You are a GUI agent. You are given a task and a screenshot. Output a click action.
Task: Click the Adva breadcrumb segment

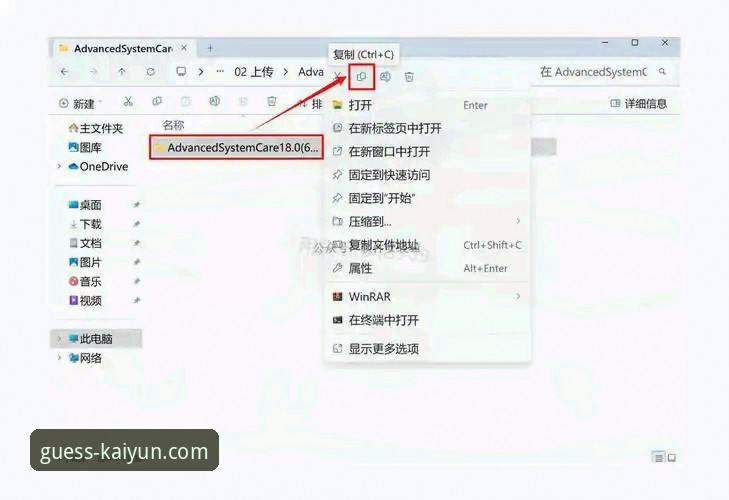pyautogui.click(x=311, y=72)
